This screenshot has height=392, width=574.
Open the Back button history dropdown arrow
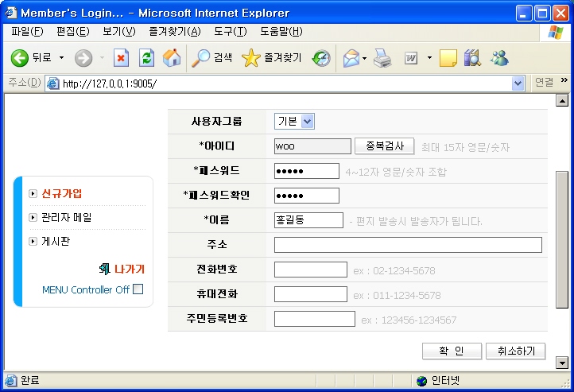tap(60, 58)
